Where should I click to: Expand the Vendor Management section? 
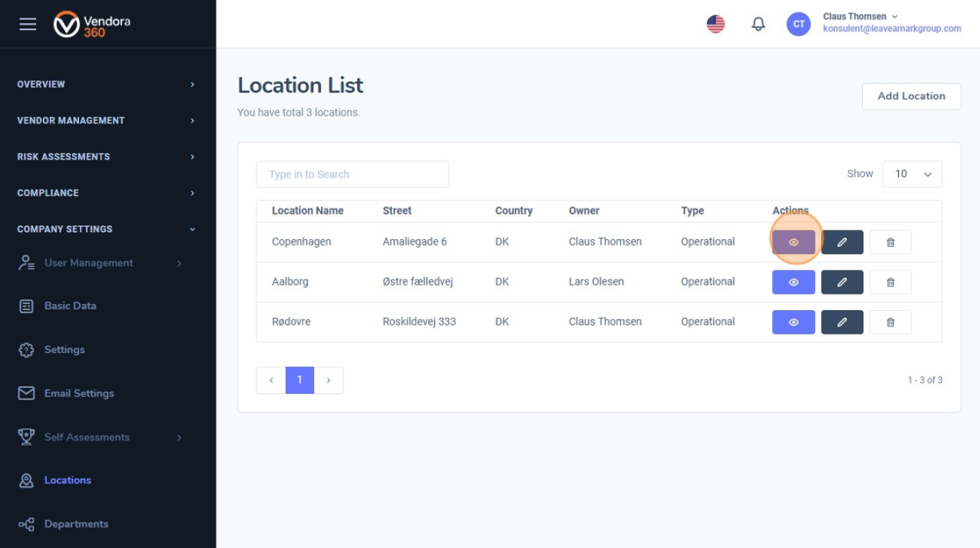(x=105, y=121)
